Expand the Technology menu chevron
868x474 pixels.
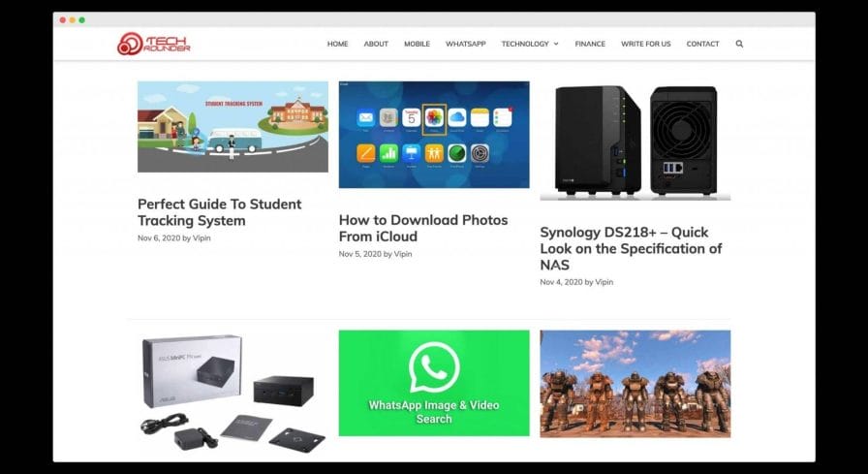556,44
